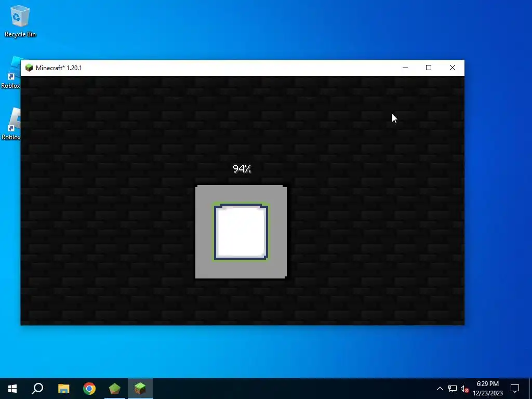This screenshot has height=399, width=532.
Task: Maximize the Minecraft 1.20.1 window
Action: [x=429, y=68]
